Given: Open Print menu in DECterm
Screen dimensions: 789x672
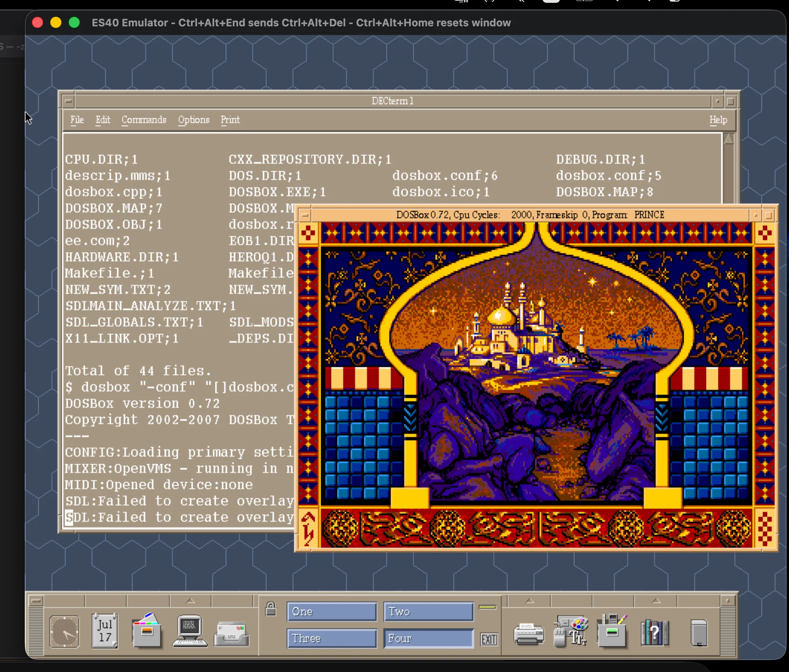Looking at the screenshot, I should click(x=230, y=120).
